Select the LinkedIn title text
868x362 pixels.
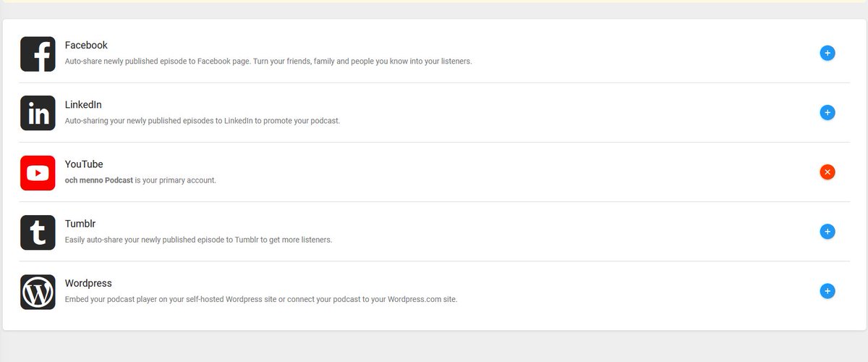point(83,105)
